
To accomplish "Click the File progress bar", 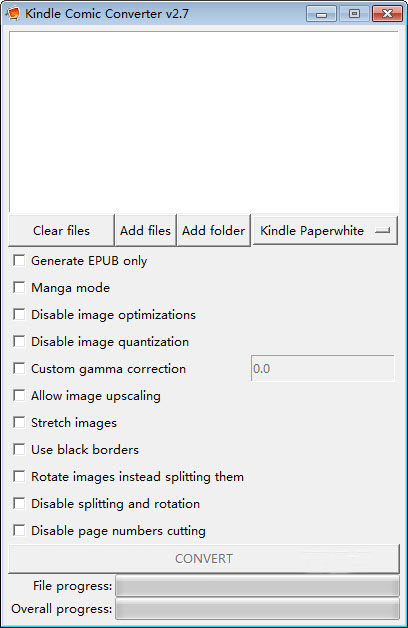I will point(257,586).
